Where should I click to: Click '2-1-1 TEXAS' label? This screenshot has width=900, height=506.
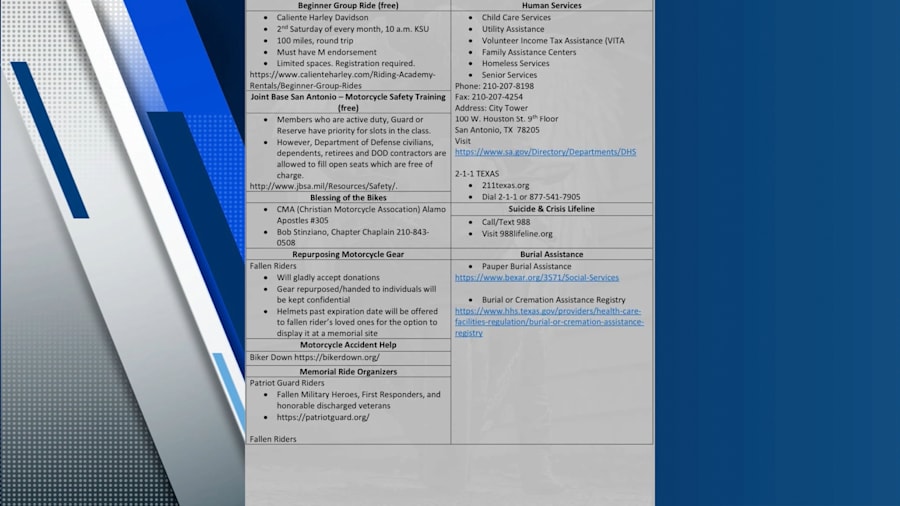pos(477,174)
